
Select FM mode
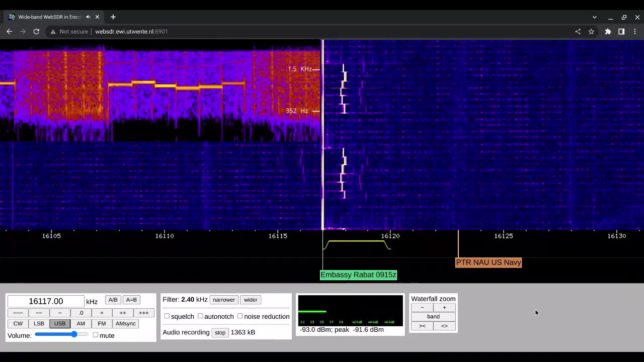click(102, 323)
